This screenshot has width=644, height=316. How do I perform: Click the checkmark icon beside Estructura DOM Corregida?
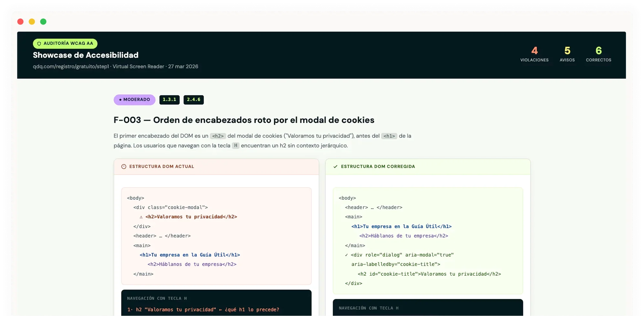pyautogui.click(x=335, y=167)
